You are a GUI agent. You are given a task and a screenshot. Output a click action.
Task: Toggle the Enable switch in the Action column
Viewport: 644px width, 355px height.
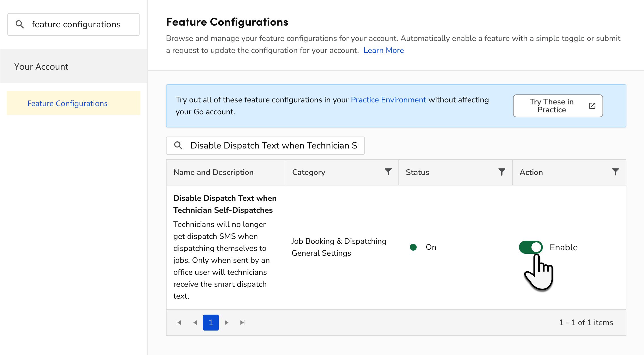(531, 247)
